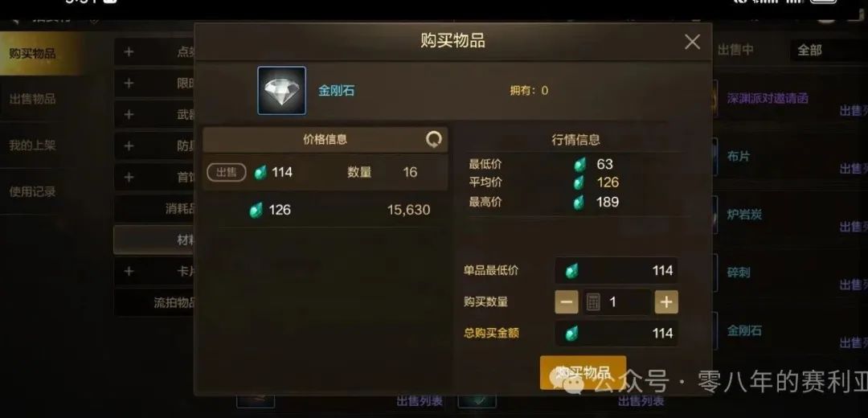The image size is (868, 418).
Task: Close the 购买物品 dialog with X
Action: coord(692,42)
